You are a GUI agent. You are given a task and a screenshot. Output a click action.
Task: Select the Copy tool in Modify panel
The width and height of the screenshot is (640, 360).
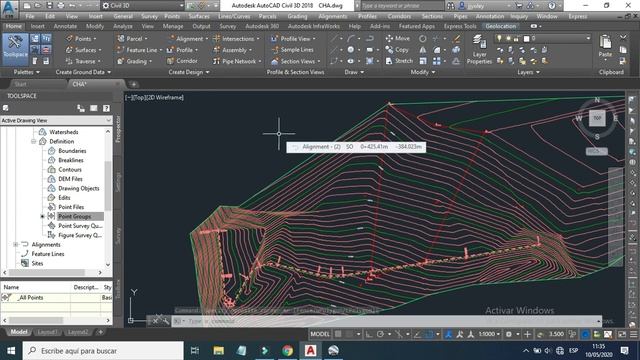click(x=397, y=50)
